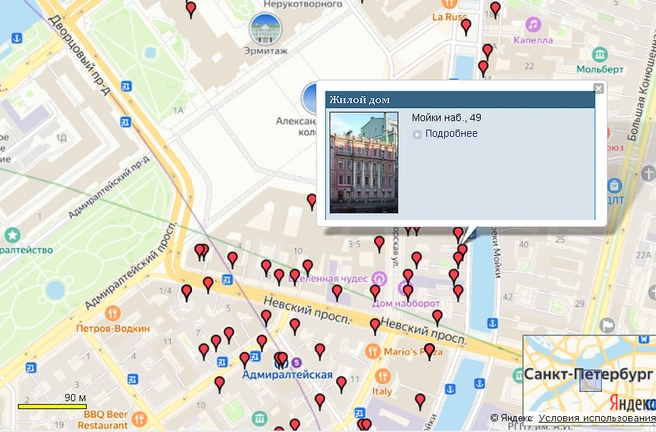Viewport: 656px width, 432px height.
Task: Click the building photo thumbnail in popup
Action: coord(364,162)
